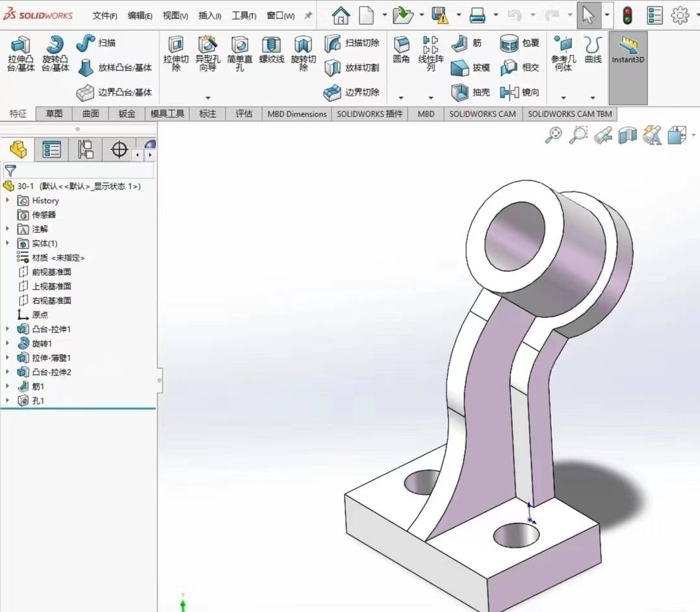This screenshot has height=612, width=700.
Task: Activate the section view tool above the model
Action: [627, 135]
